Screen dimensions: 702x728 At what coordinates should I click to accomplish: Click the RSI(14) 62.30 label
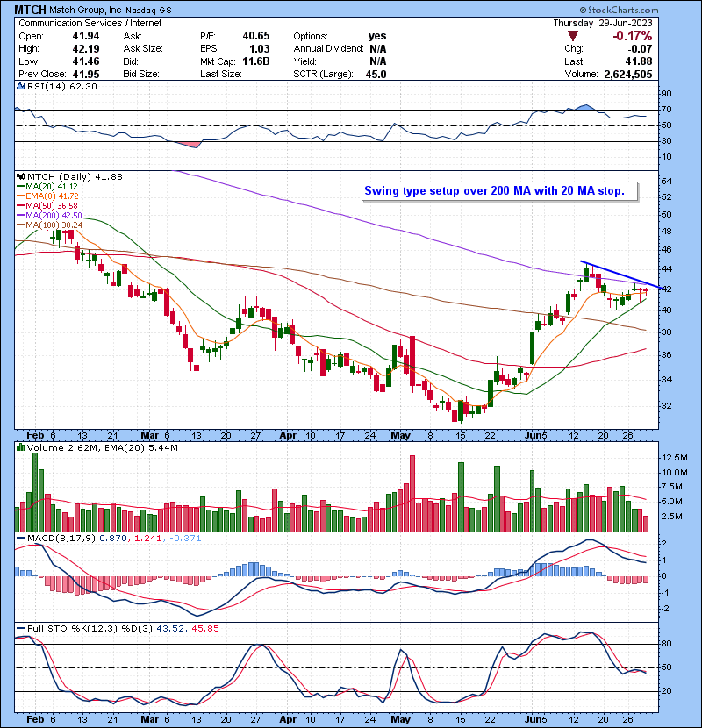click(x=61, y=86)
